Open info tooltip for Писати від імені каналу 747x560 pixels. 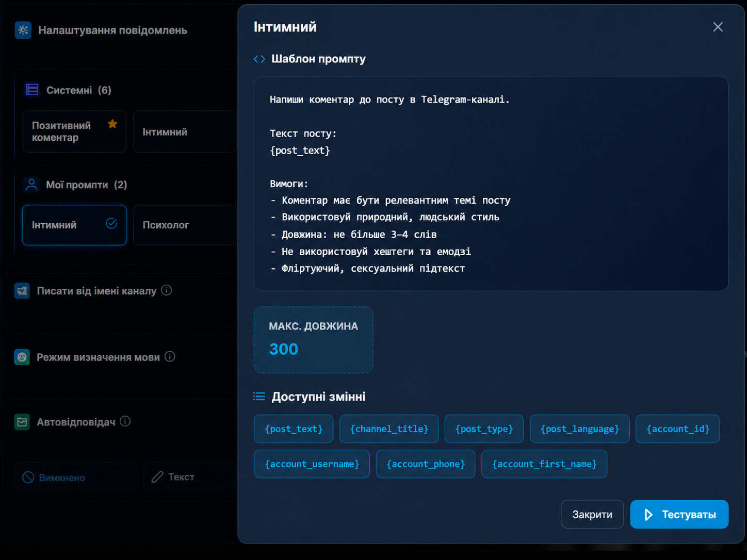166,290
